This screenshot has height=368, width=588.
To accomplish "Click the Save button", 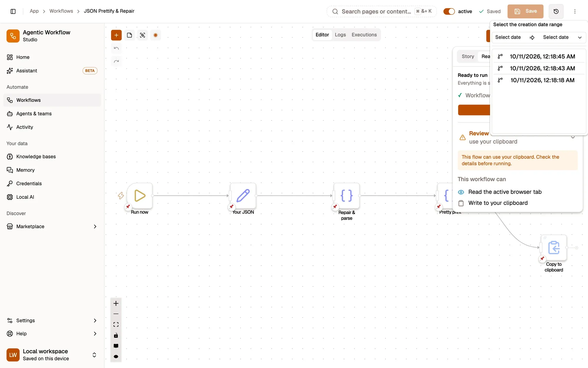I will (525, 11).
